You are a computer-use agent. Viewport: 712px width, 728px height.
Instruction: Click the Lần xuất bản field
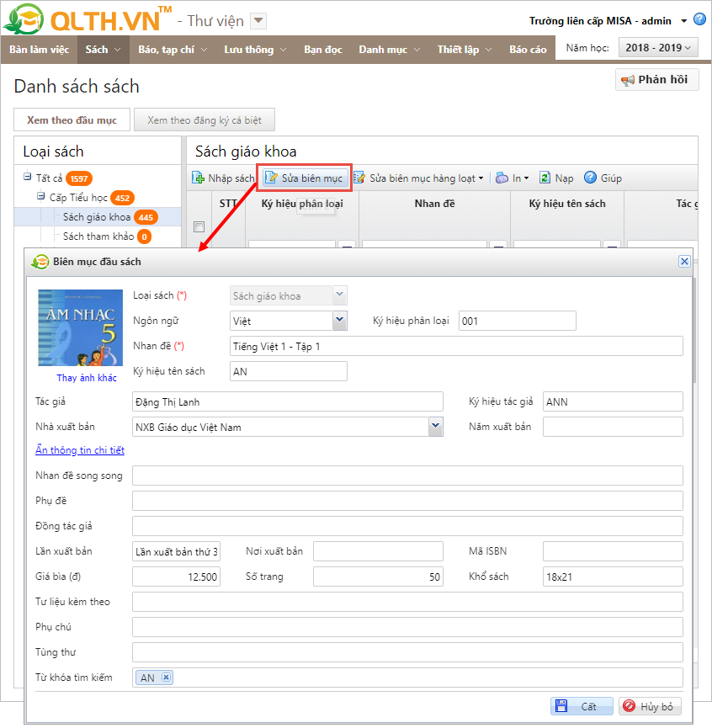pyautogui.click(x=177, y=551)
